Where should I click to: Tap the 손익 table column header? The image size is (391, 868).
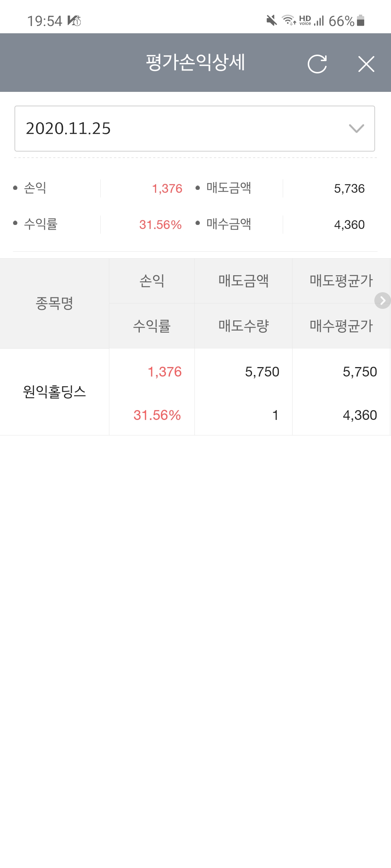152,281
